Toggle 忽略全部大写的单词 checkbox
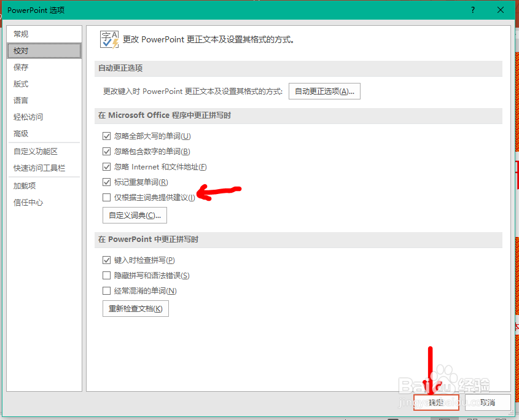Viewport: 519px width, 420px height. [x=106, y=136]
